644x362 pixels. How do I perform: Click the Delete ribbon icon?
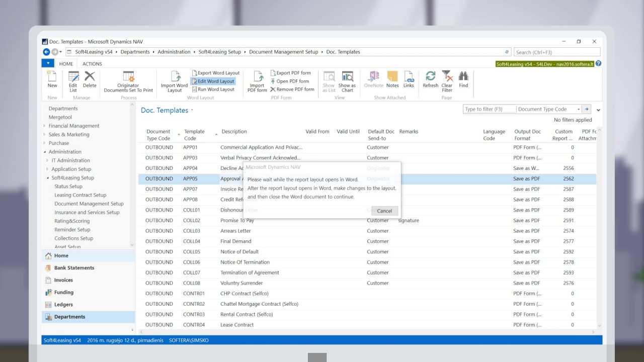coord(90,79)
